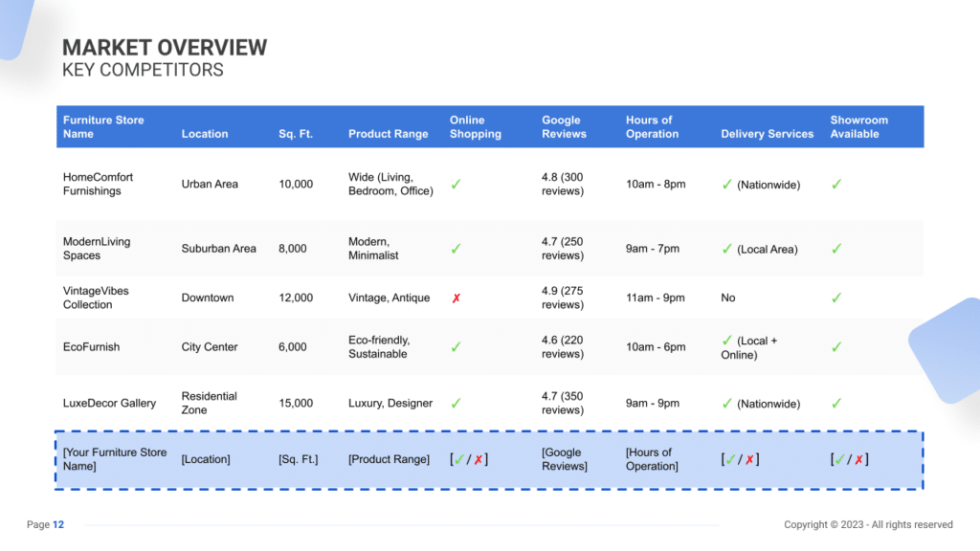Click the '10am - 8pm' hours cell
980x551 pixels.
656,185
